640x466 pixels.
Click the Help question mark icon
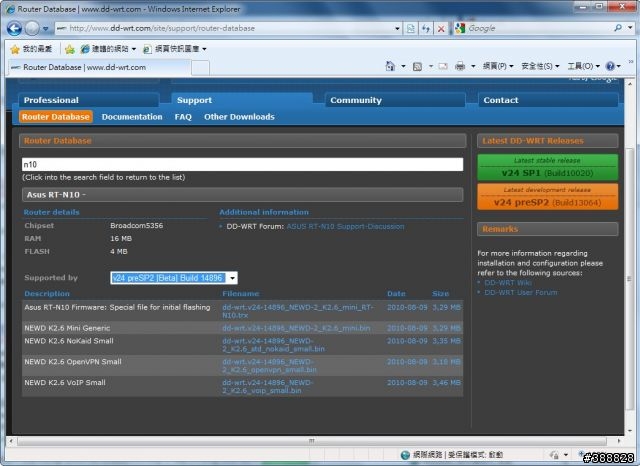[x=610, y=66]
